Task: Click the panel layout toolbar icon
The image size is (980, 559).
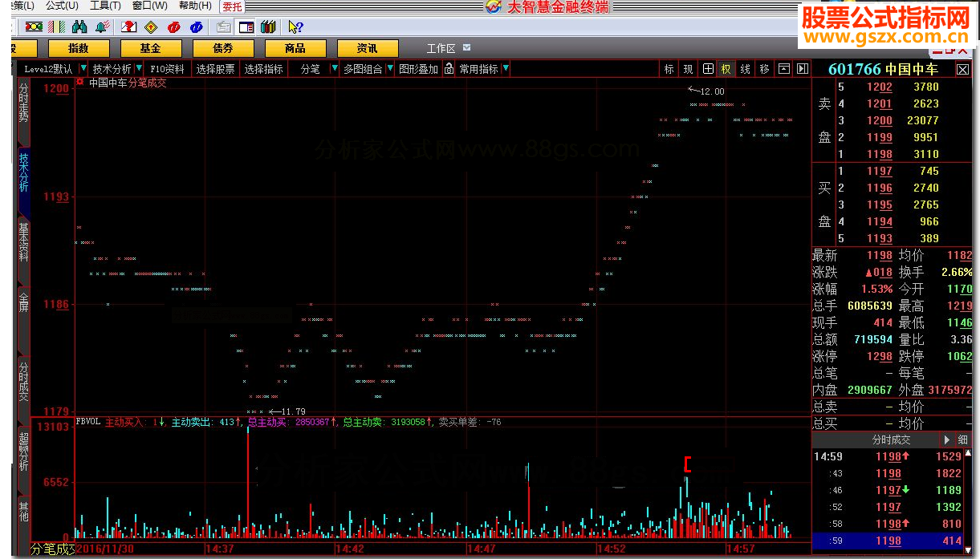Action: point(246,27)
